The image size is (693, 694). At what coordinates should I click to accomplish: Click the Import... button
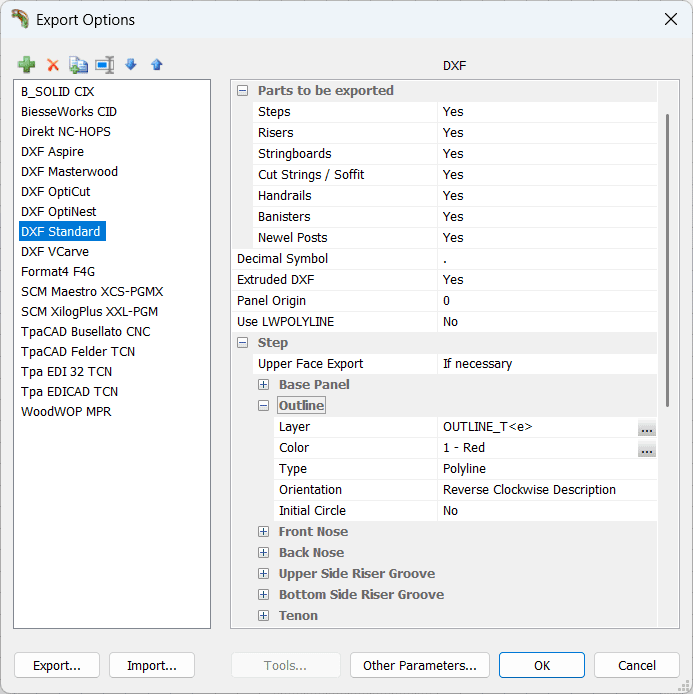click(152, 665)
